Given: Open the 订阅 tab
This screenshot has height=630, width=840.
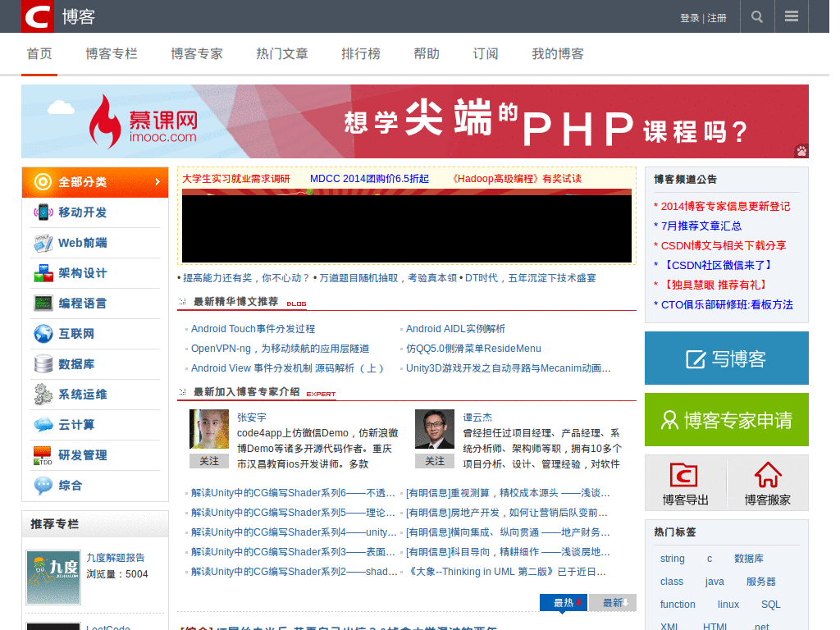Looking at the screenshot, I should coord(486,53).
